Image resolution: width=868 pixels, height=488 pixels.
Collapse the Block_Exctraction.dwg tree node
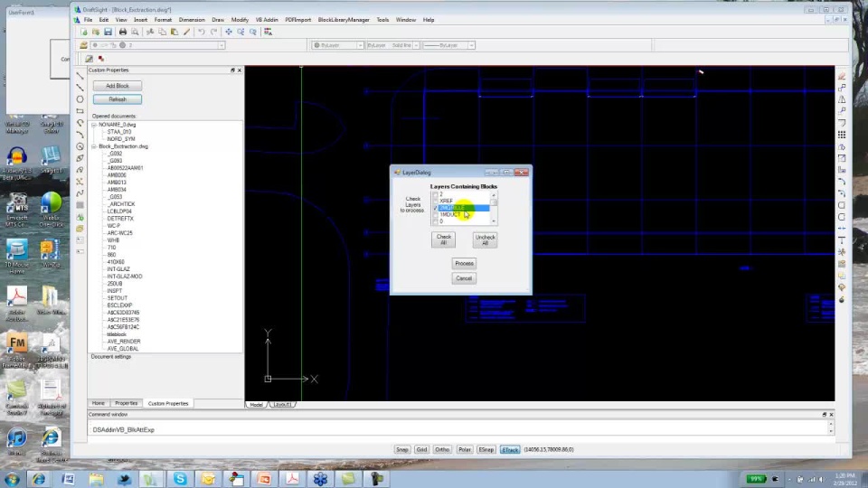94,146
